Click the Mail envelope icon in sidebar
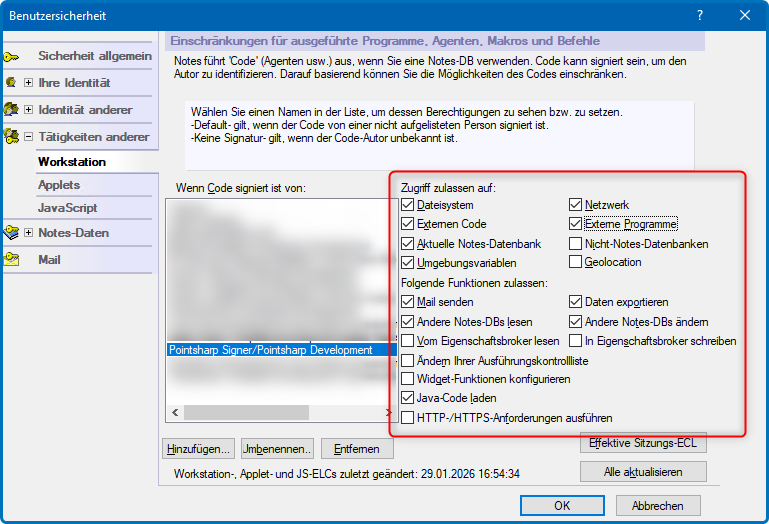The height and width of the screenshot is (524, 769). pyautogui.click(x=12, y=259)
